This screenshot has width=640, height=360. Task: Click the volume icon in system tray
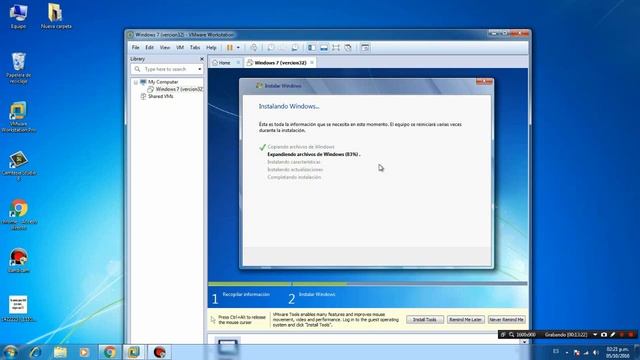point(596,352)
